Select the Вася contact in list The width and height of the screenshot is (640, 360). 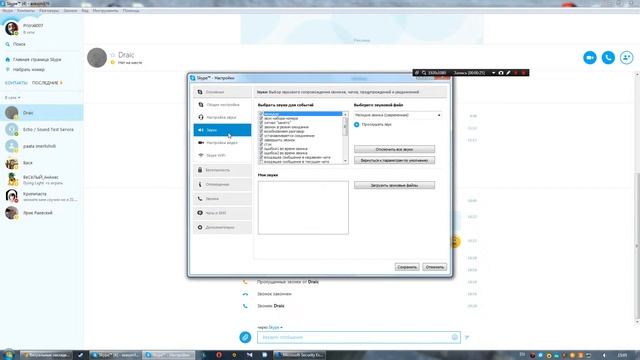(42, 163)
